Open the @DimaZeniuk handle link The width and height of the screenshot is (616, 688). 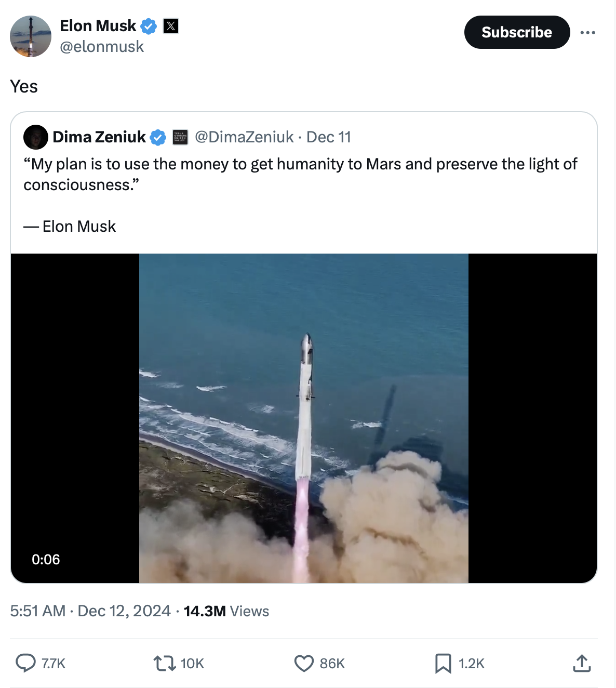pyautogui.click(x=244, y=137)
